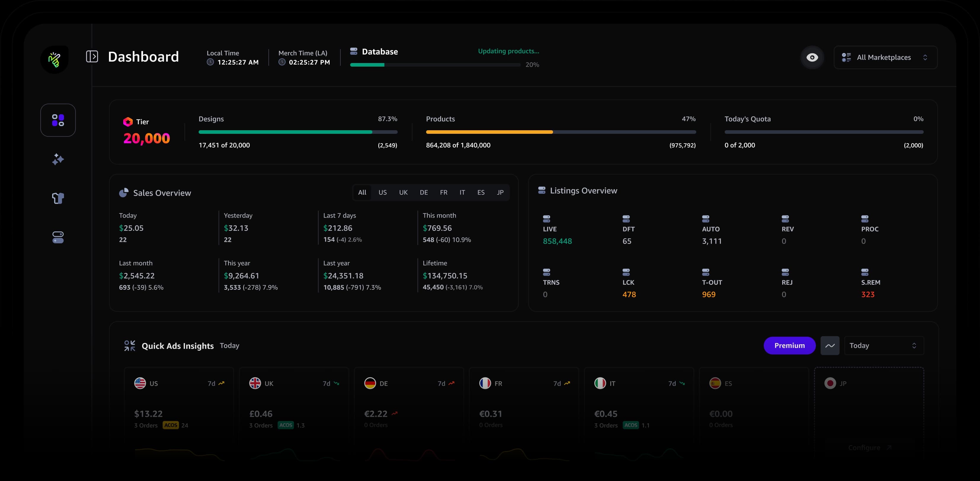Image resolution: width=980 pixels, height=481 pixels.
Task: Switch Sales Overview to UK
Action: click(403, 192)
